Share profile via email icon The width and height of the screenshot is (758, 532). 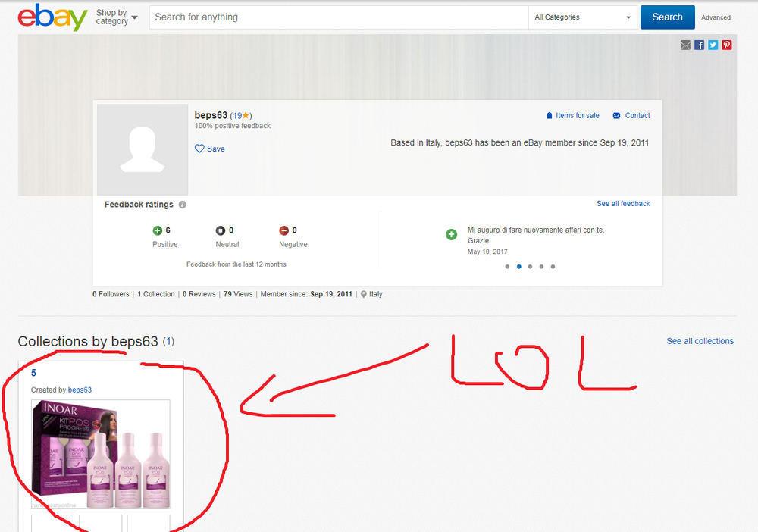(686, 45)
